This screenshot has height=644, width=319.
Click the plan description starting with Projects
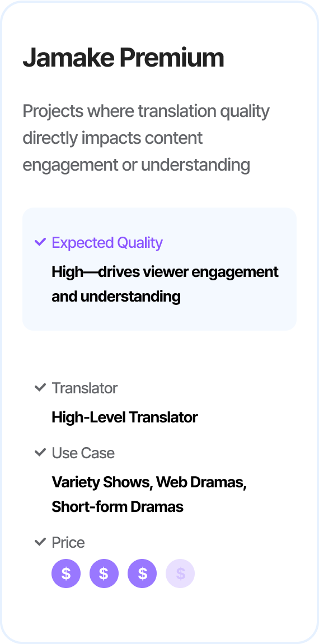[x=146, y=138]
